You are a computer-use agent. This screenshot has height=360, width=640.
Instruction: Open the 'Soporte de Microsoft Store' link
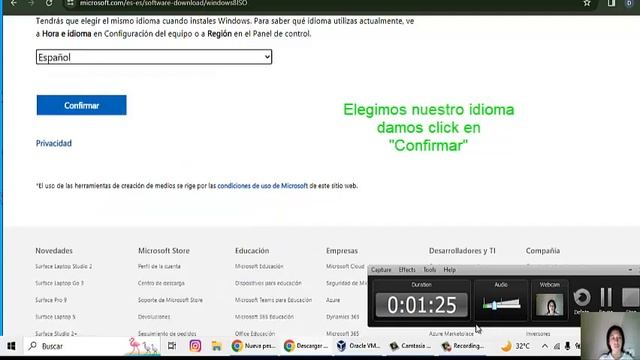coord(170,300)
